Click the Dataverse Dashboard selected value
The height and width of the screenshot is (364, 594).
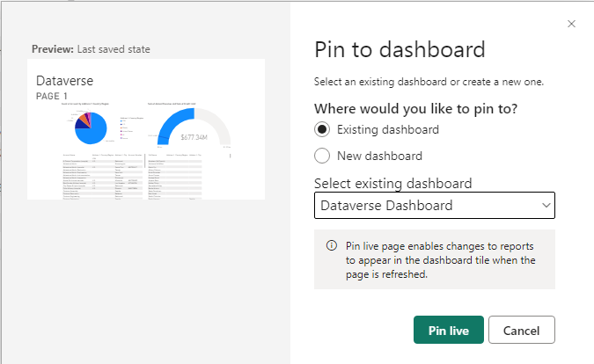(387, 206)
